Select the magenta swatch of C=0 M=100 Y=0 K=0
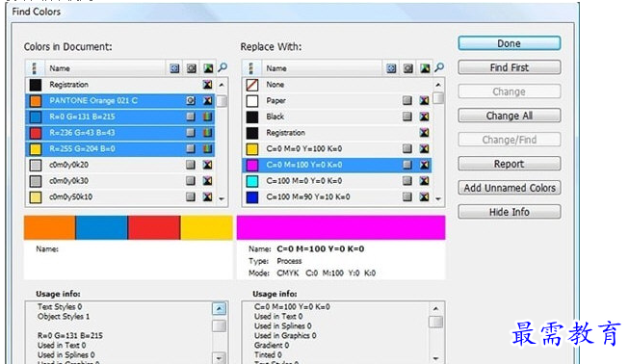629x364 pixels. pyautogui.click(x=252, y=165)
